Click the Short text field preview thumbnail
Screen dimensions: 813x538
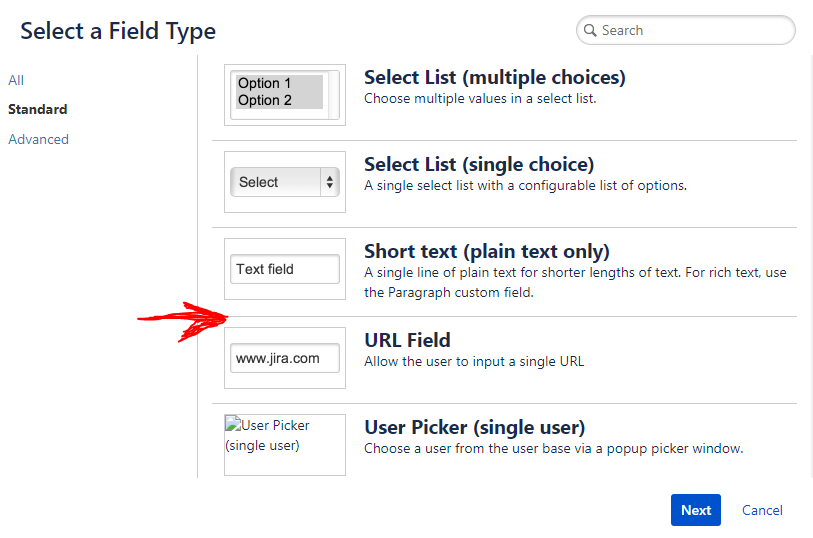click(285, 269)
